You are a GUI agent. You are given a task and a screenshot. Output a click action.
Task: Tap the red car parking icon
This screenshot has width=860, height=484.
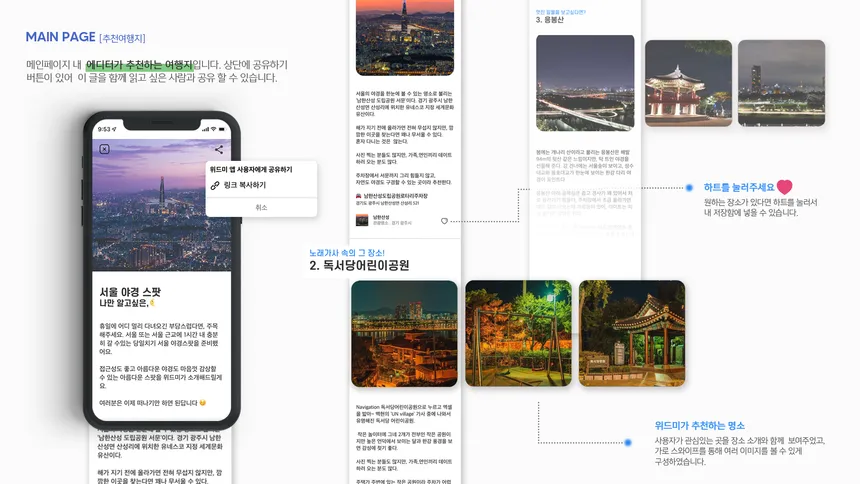pos(359,196)
